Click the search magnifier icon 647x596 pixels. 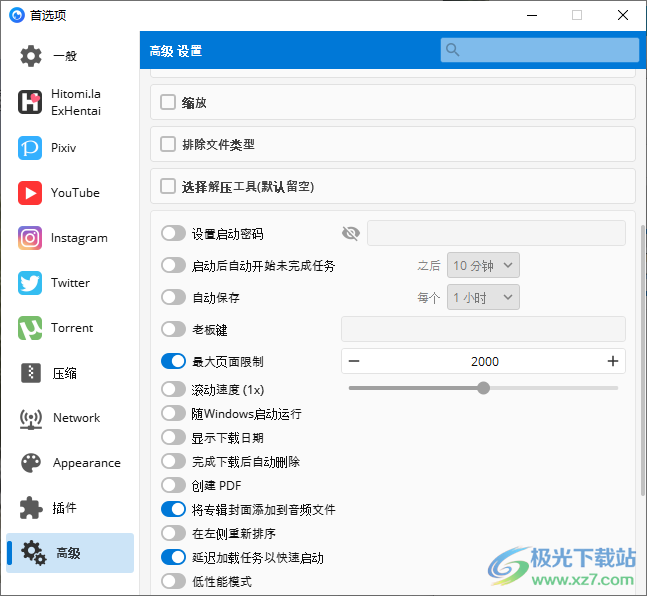pos(453,50)
